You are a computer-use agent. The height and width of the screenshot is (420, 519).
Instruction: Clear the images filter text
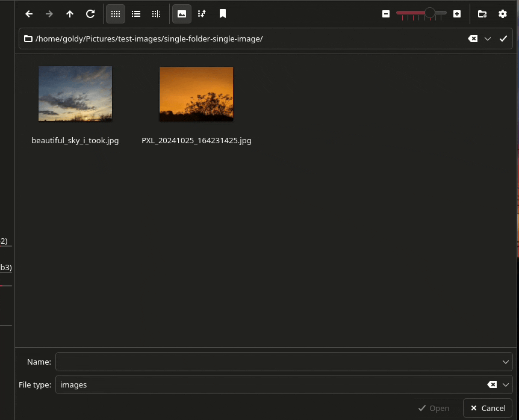491,384
